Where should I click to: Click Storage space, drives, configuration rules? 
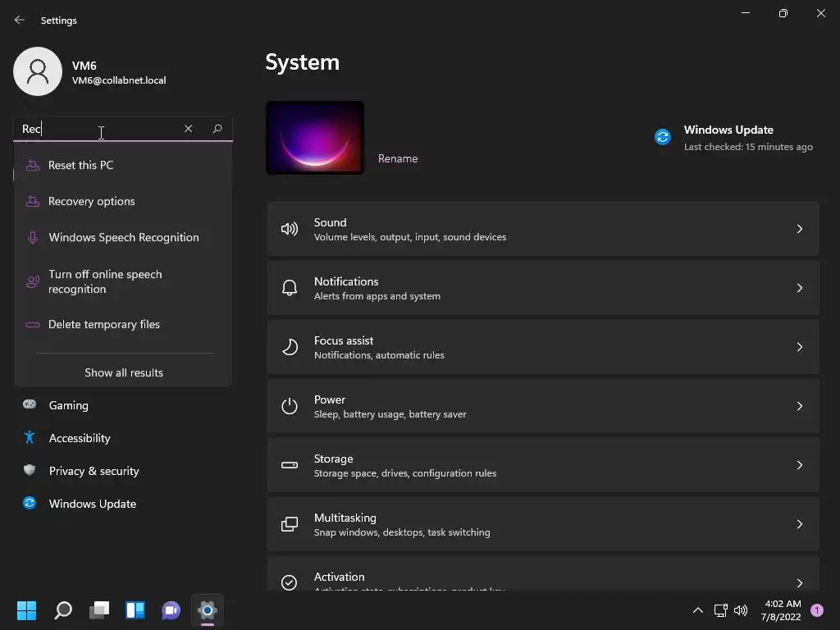coord(405,473)
